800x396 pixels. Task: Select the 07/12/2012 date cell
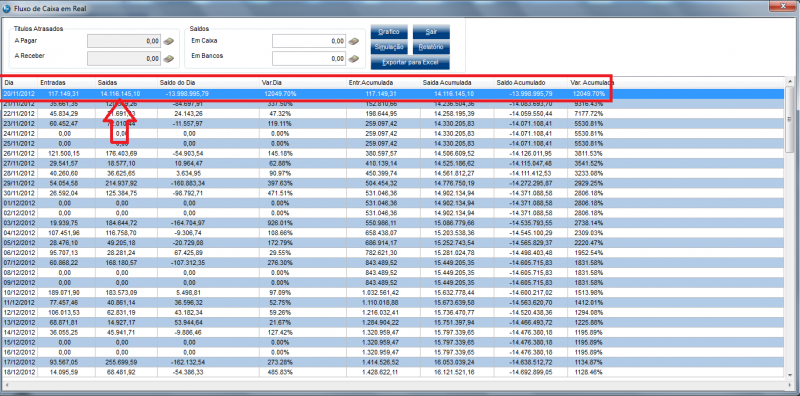(18, 262)
